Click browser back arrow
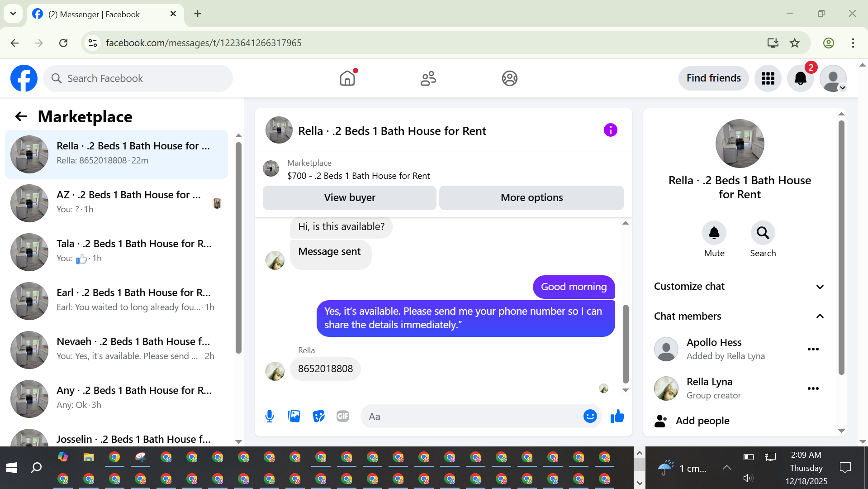This screenshot has width=868, height=489. click(x=14, y=43)
